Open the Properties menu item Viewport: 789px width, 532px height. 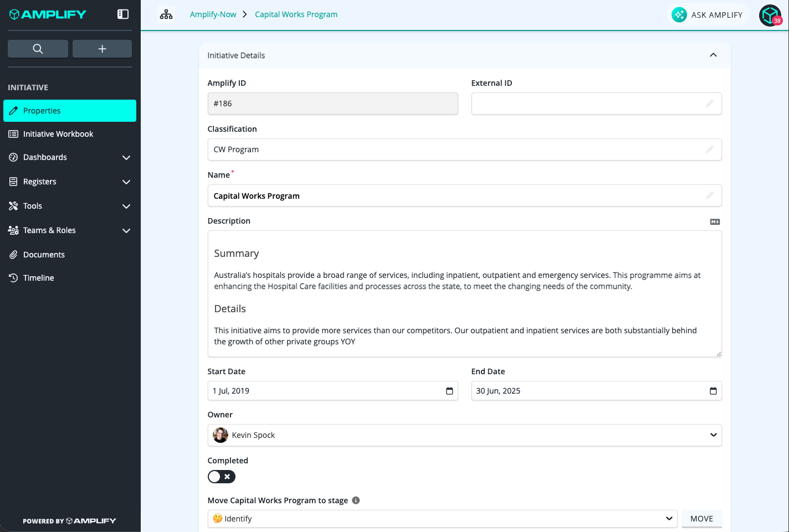click(x=70, y=111)
